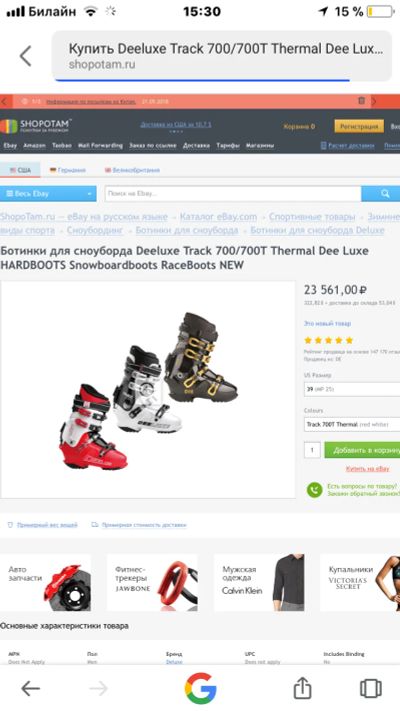
Task: Open the tabs overview icon
Action: click(x=371, y=688)
